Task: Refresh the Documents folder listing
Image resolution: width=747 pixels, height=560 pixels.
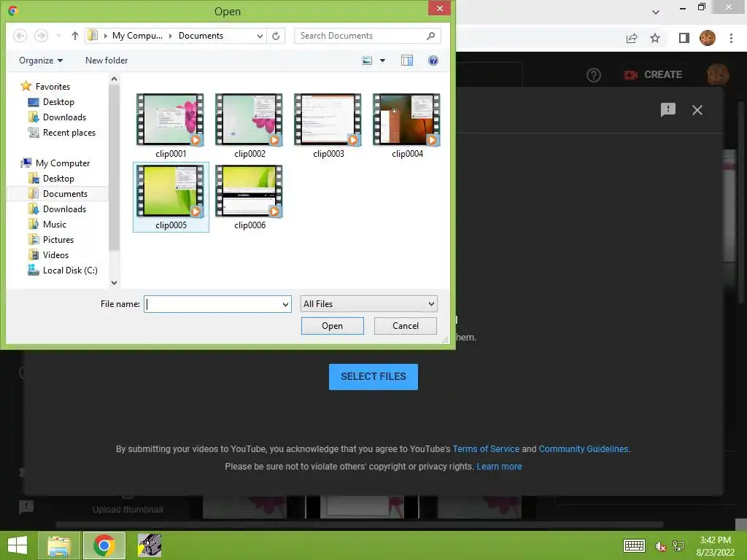Action: (276, 36)
